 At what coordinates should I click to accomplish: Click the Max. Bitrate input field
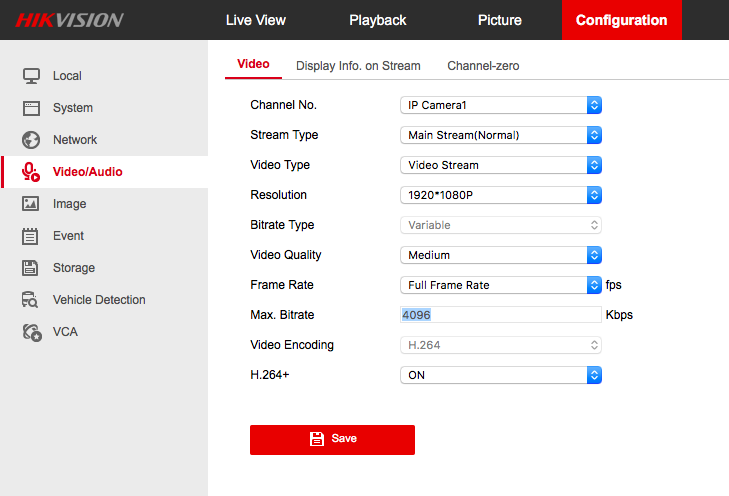point(500,315)
